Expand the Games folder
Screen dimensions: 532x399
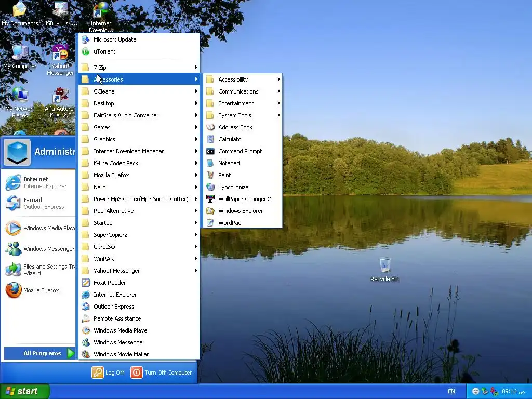139,127
